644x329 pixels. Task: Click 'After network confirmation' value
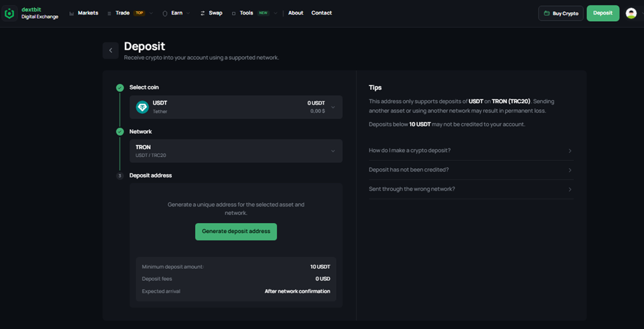coord(298,291)
